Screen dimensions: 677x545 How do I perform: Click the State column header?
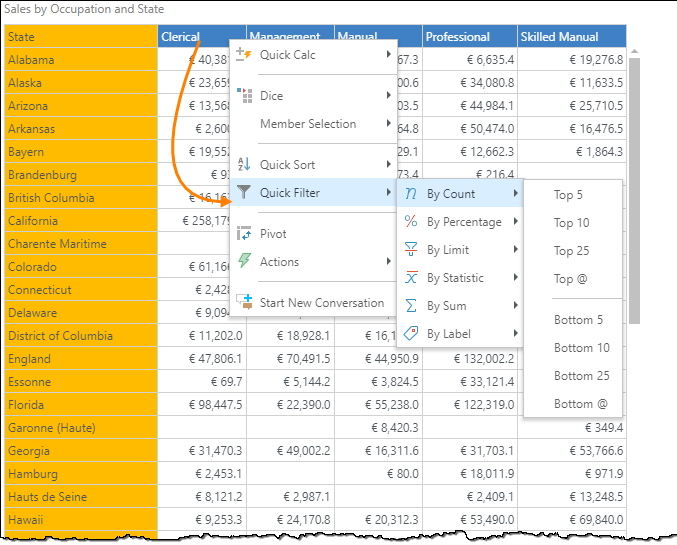coord(81,37)
